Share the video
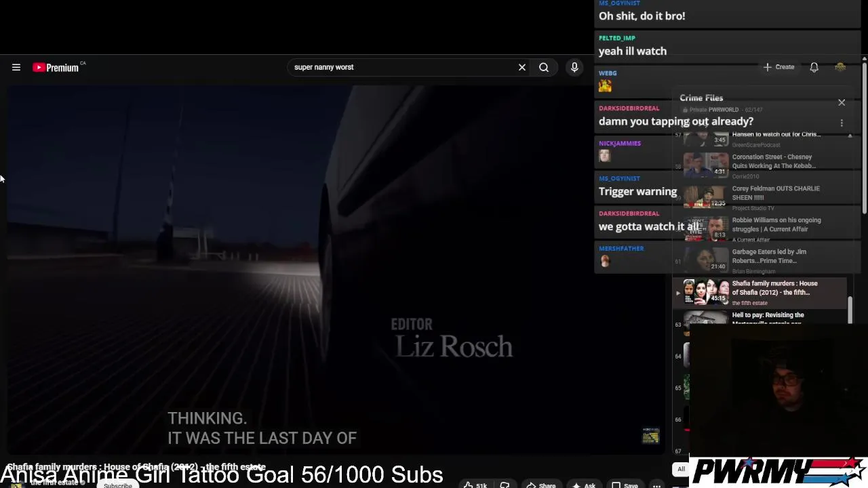The height and width of the screenshot is (488, 868). point(541,485)
